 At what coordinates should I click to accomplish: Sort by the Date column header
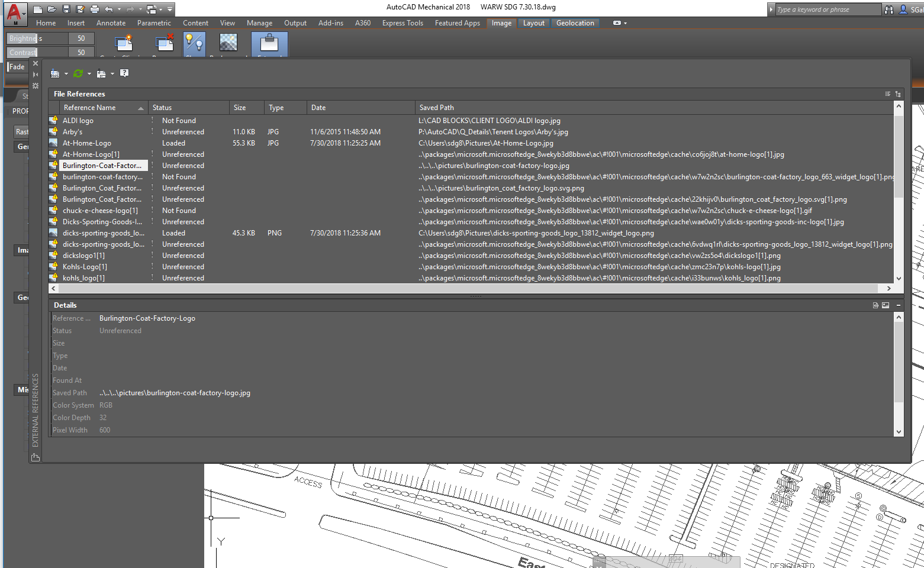click(361, 108)
